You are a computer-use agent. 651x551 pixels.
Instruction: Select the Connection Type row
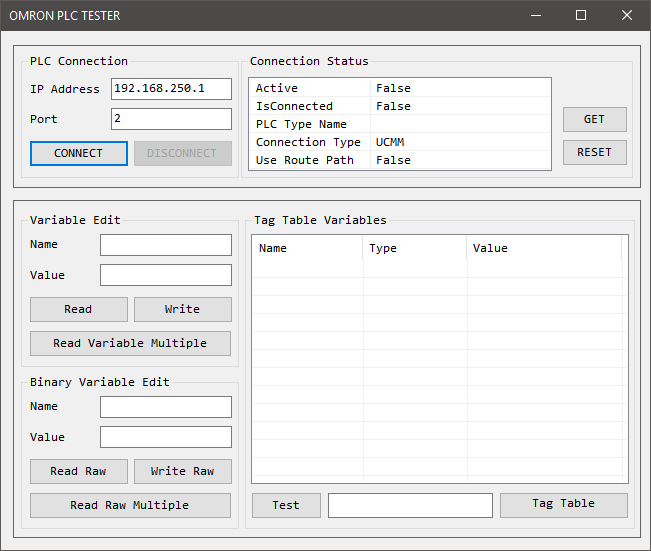tap(400, 142)
